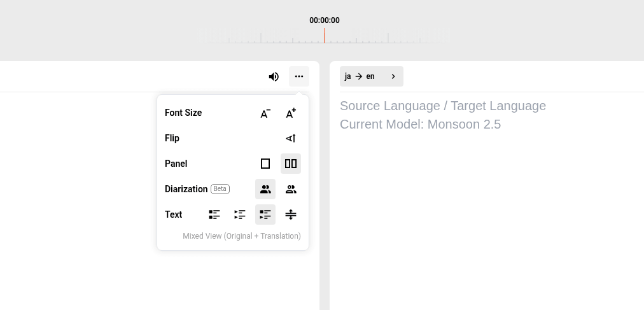Click the chevron next to ja → en
This screenshot has height=310, width=644.
point(393,76)
